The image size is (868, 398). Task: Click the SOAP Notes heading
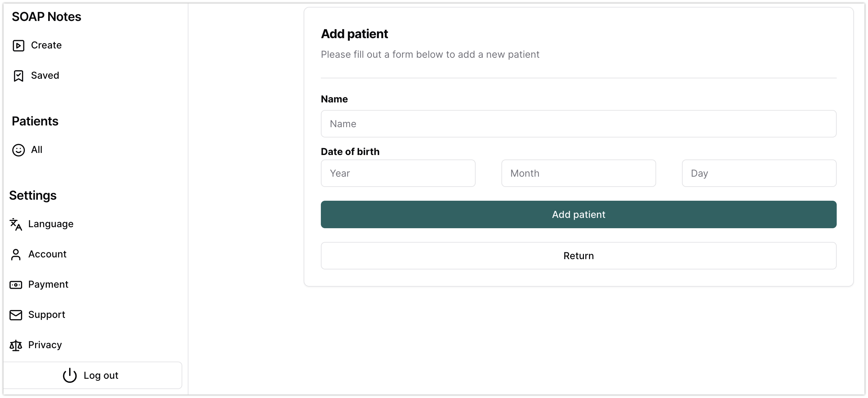(x=47, y=16)
